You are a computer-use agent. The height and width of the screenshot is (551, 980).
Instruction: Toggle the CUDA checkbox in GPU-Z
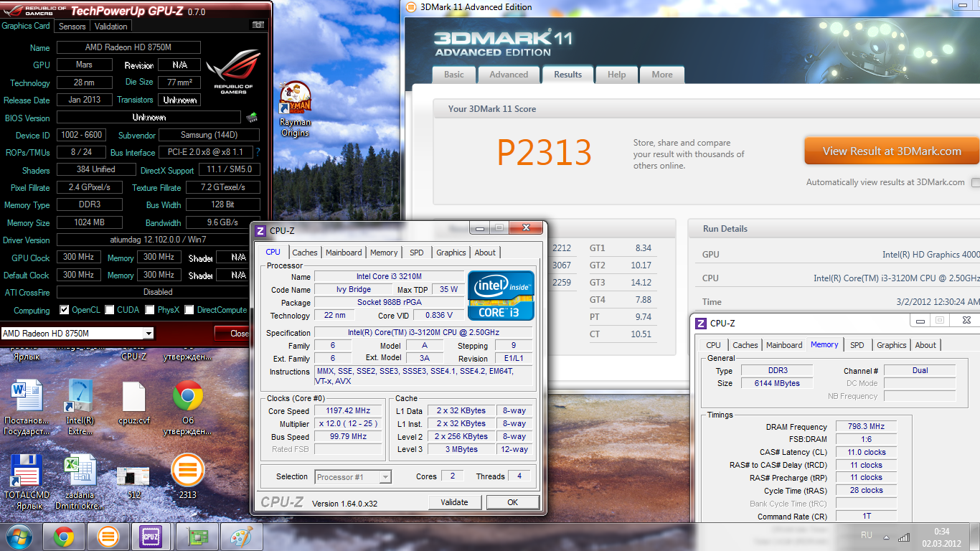coord(110,310)
